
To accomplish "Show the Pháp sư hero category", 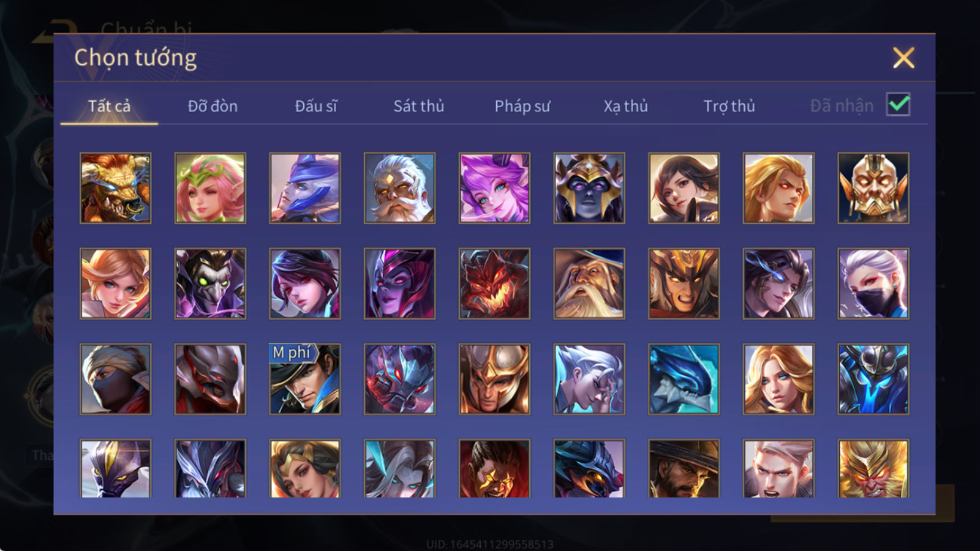I will pyautogui.click(x=522, y=106).
